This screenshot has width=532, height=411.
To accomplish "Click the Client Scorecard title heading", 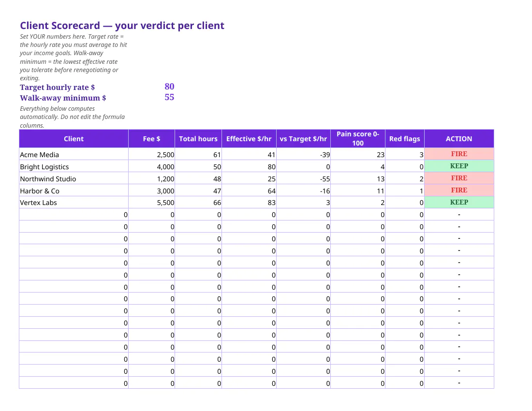I will (122, 26).
